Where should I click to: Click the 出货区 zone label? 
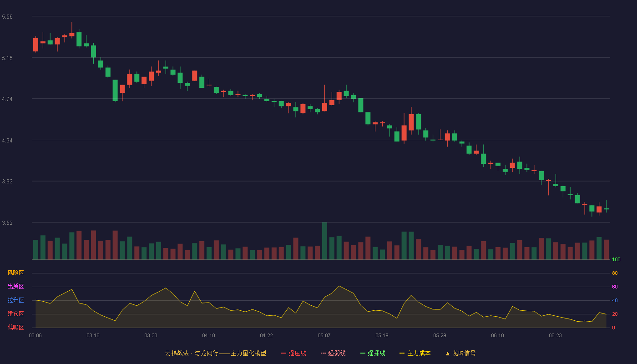[15, 287]
